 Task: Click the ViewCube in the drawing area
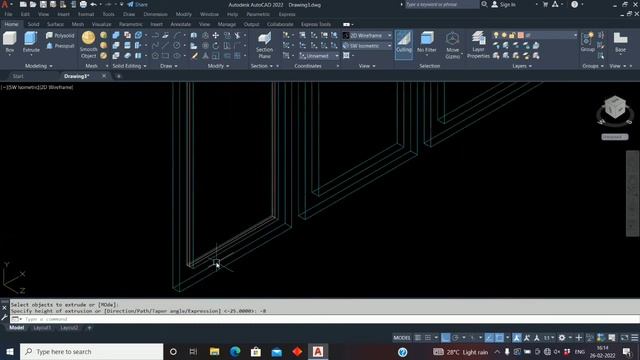pyautogui.click(x=615, y=107)
